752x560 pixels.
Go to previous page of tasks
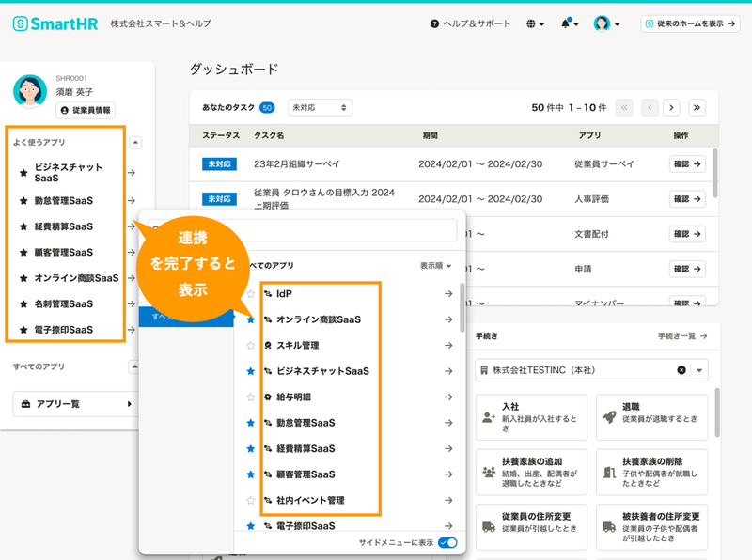[x=650, y=108]
